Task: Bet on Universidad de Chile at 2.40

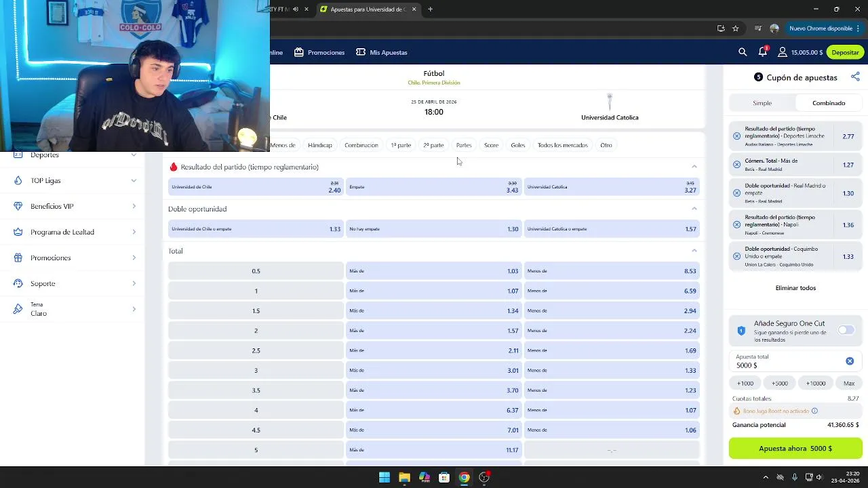Action: (x=256, y=187)
